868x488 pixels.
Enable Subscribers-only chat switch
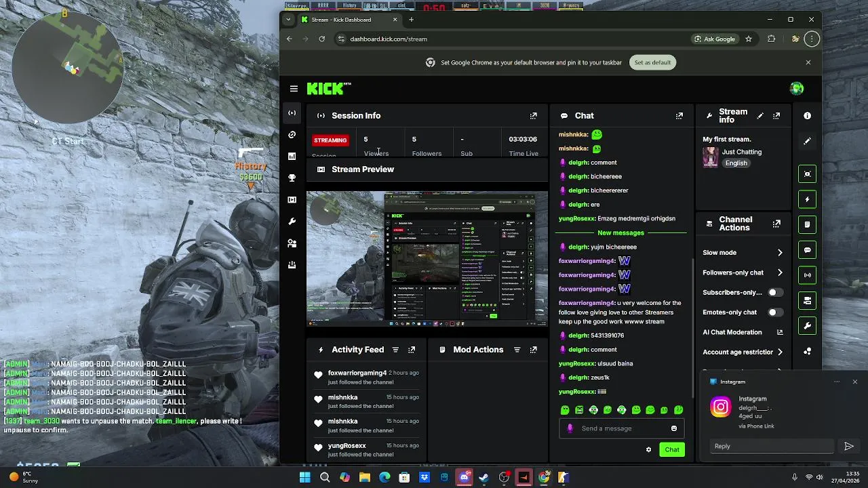pos(774,293)
